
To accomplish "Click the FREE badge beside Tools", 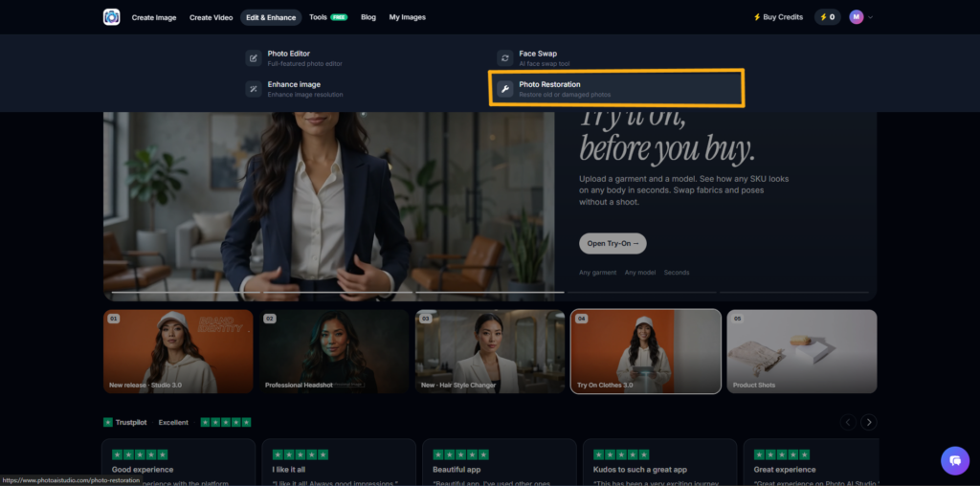I will pyautogui.click(x=339, y=17).
